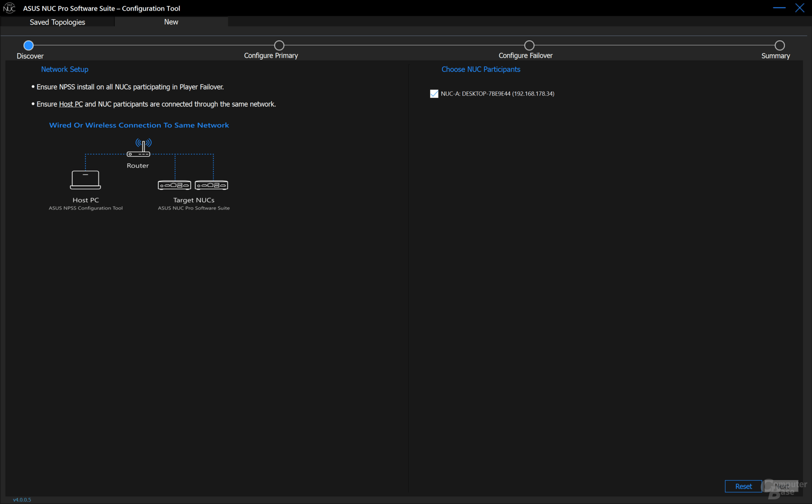Click the Discover step circle
Screen dimensions: 812x504
pos(28,45)
